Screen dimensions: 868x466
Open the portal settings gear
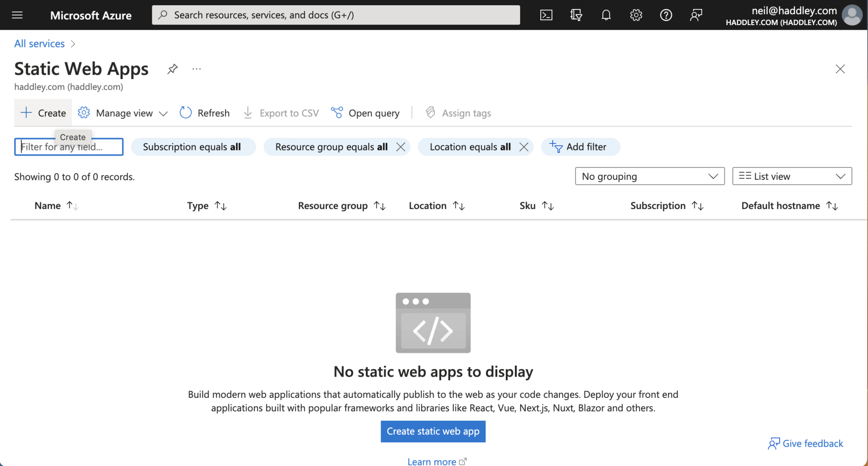coord(636,15)
